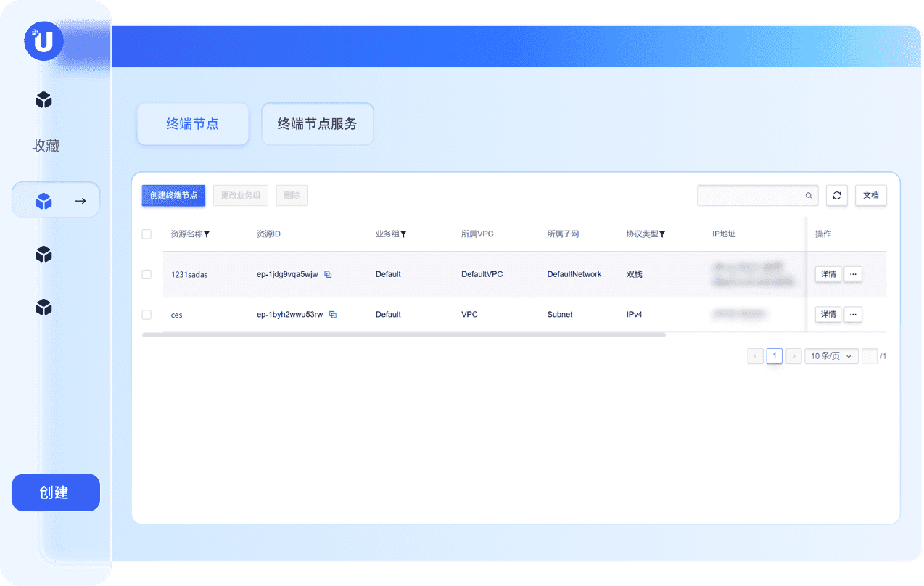Screen dimensions: 924x586
Task: Check the box for row 1231sadas
Action: 147,274
